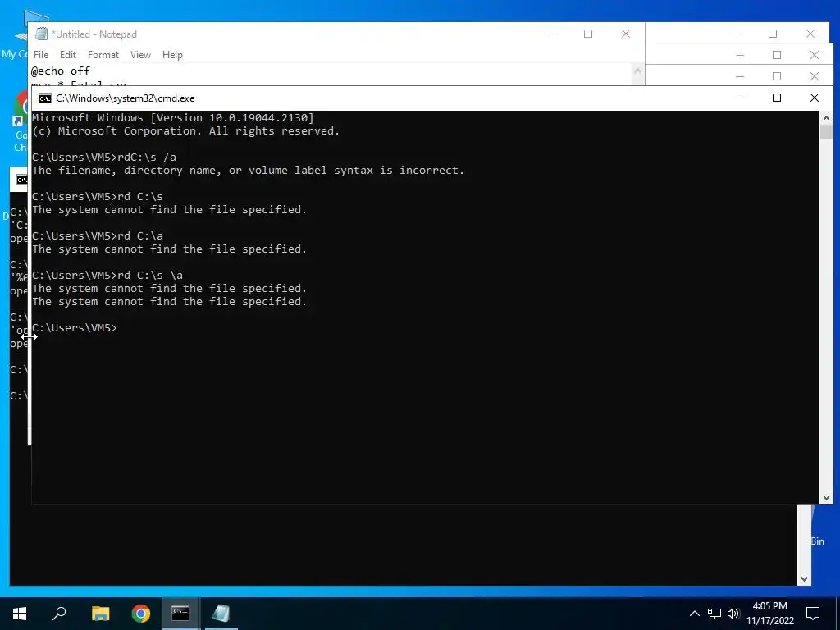
Task: Click the background console scrollbar down arrow
Action: tap(804, 578)
